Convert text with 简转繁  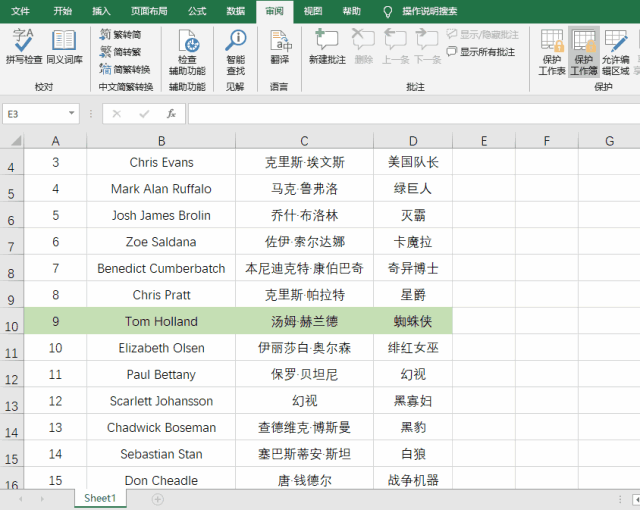click(x=120, y=52)
